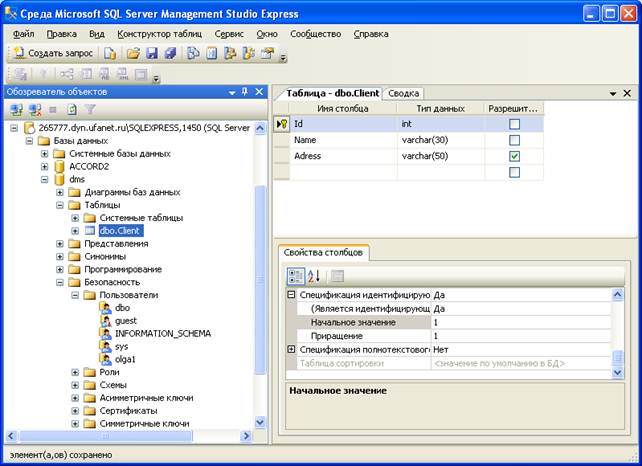Click the Summary page toolbar icon
642x466 pixels.
click(212, 53)
